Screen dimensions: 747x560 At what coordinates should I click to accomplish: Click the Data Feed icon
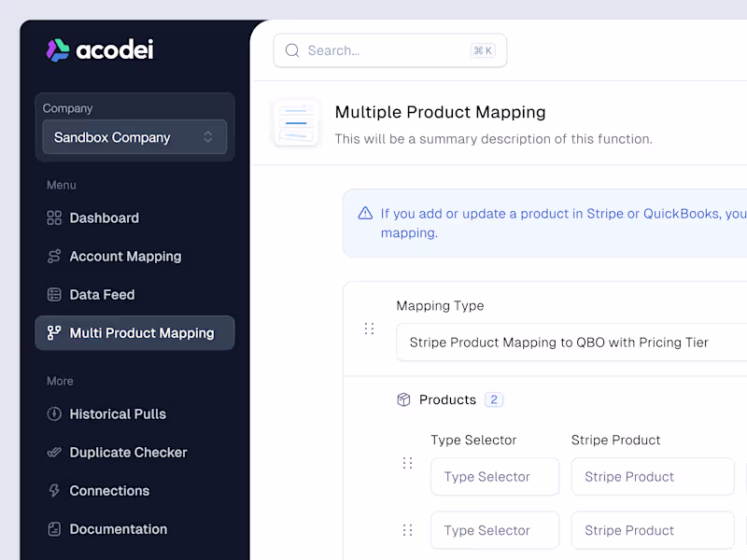(x=54, y=295)
